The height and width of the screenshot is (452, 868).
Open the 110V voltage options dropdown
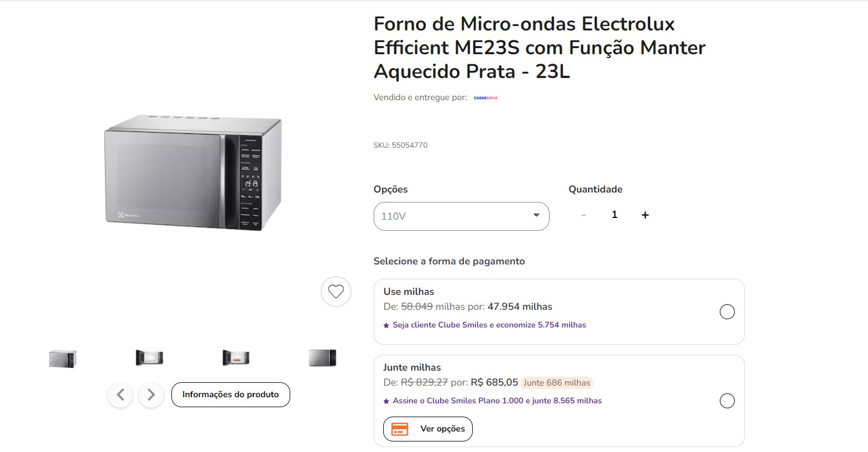click(x=462, y=216)
